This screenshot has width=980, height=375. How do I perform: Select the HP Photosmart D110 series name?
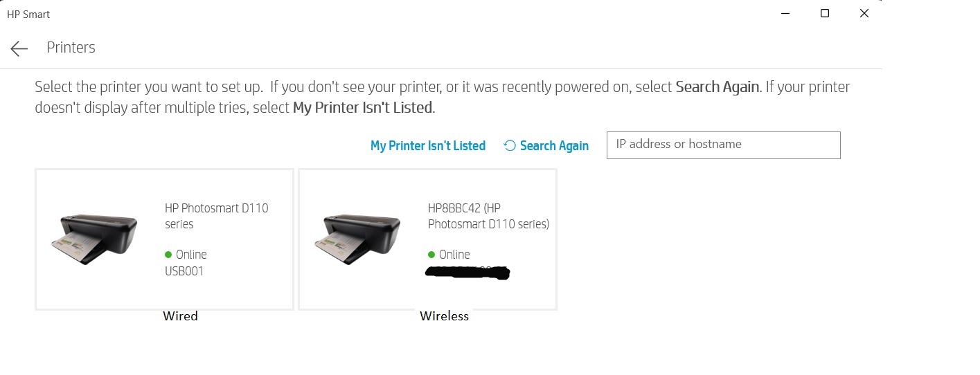216,216
